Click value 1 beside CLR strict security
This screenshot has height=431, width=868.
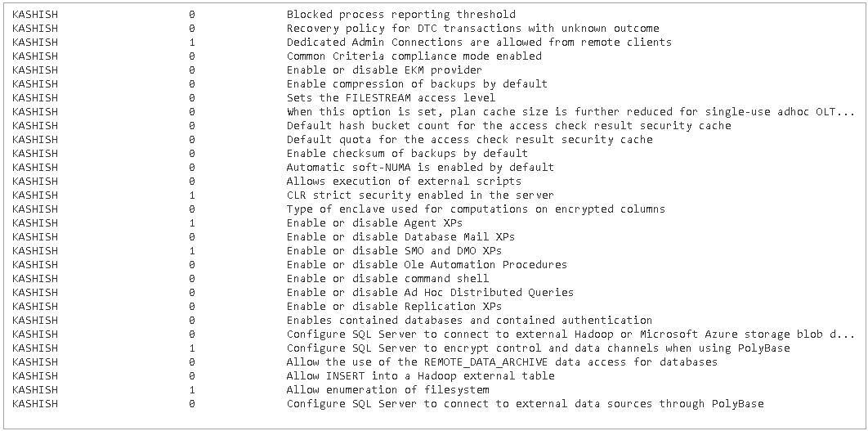[x=191, y=195]
